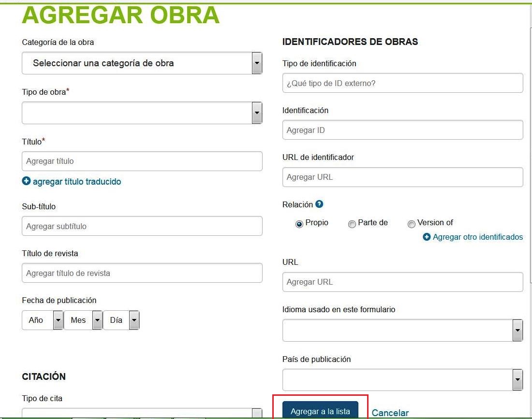Click the Título de revista field
532x419 pixels.
142,273
